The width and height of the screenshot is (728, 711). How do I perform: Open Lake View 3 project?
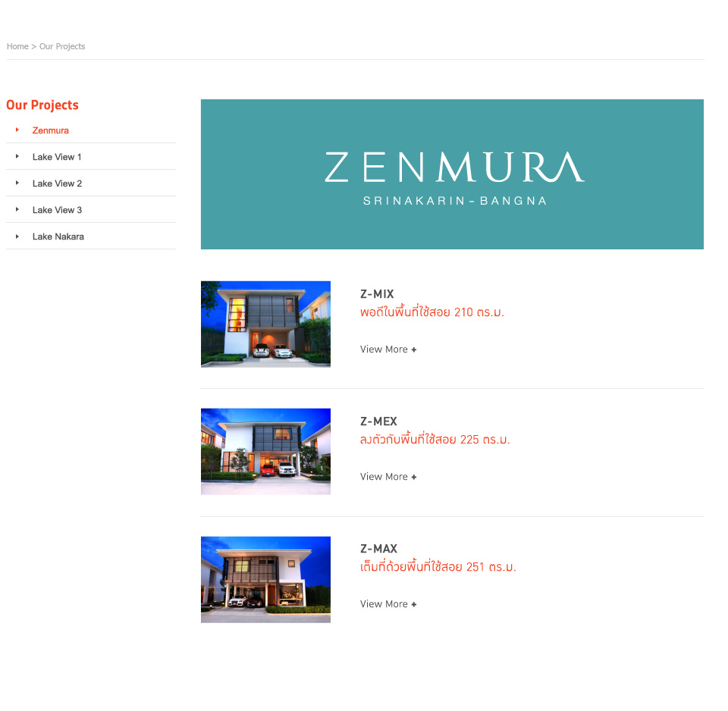(57, 210)
